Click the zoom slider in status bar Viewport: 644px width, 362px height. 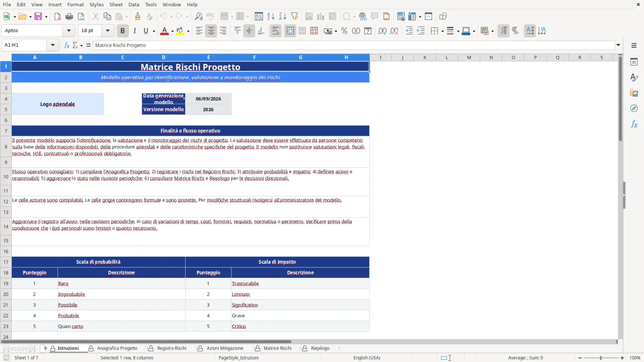click(601, 358)
